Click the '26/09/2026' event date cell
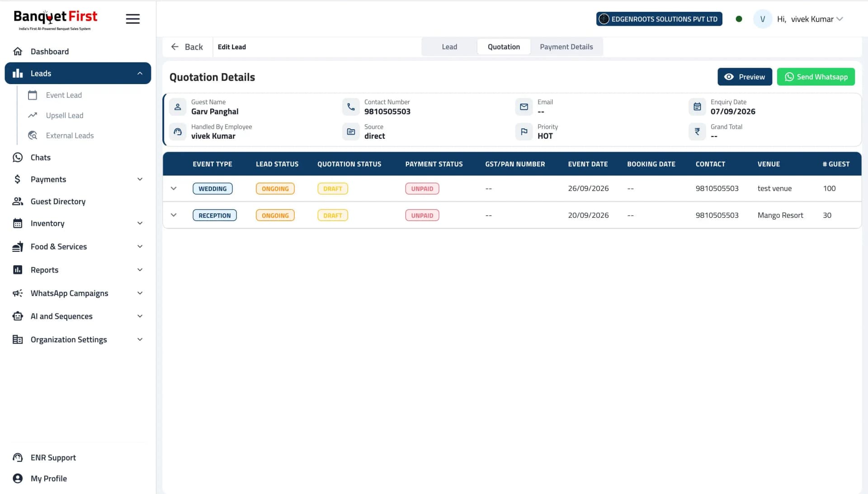868x494 pixels. (x=588, y=188)
